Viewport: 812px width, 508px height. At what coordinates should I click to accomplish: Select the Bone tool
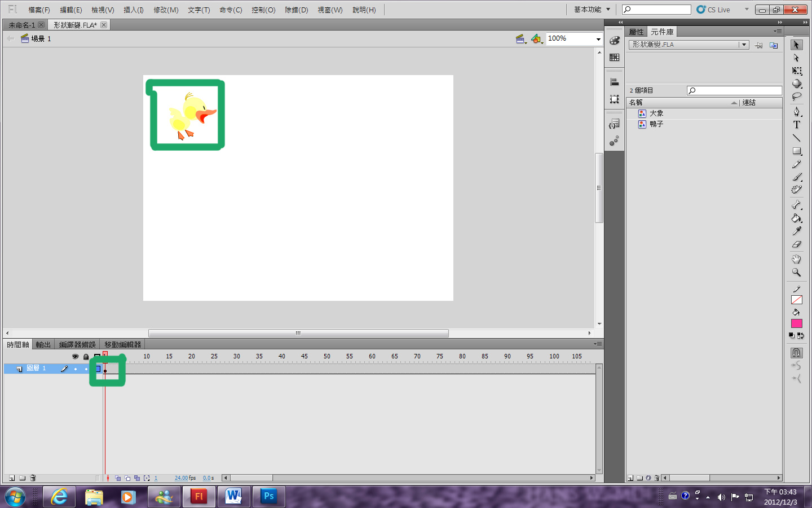coord(796,205)
